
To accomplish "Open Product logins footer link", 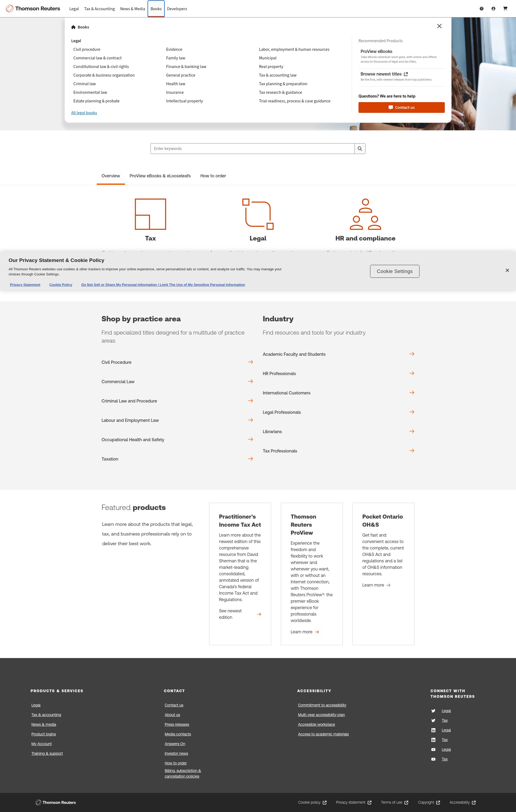I will tap(44, 734).
